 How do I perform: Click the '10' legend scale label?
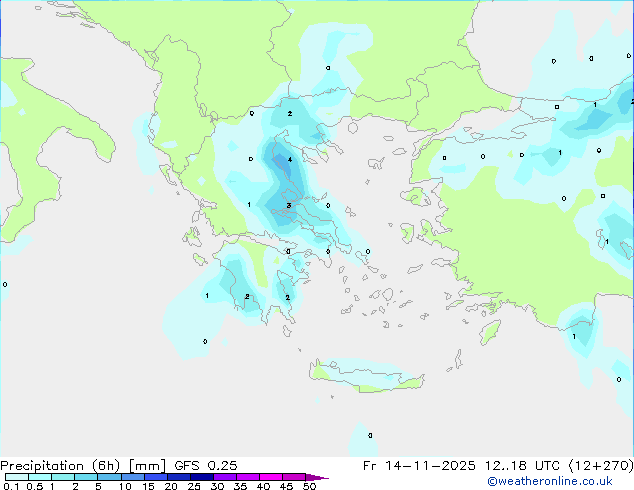[125, 486]
